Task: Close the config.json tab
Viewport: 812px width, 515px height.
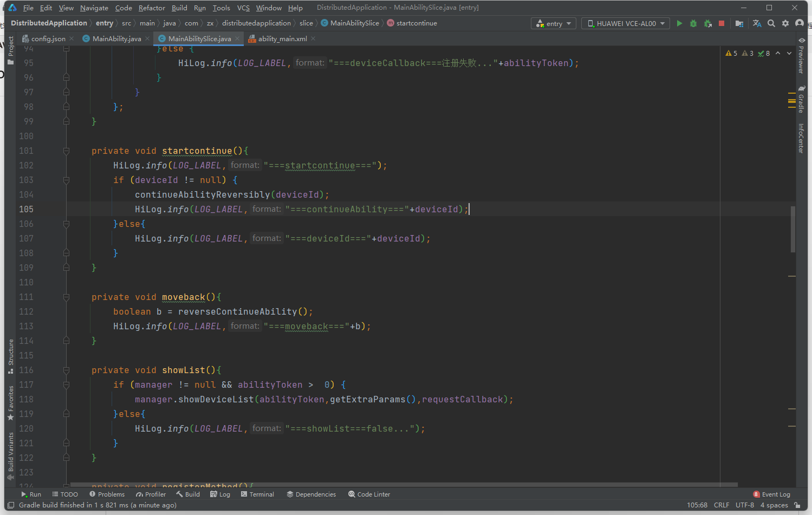Action: tap(72, 38)
